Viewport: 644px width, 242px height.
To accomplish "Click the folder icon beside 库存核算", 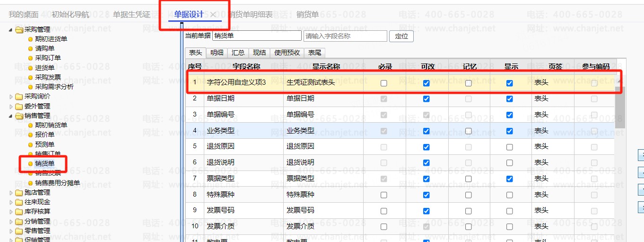I will point(19,212).
